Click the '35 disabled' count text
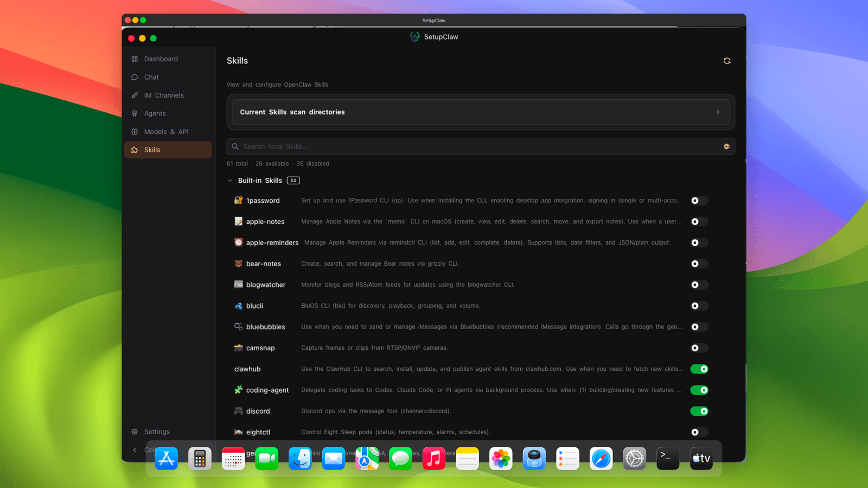Screen dimensions: 868x488 [x=312, y=163]
